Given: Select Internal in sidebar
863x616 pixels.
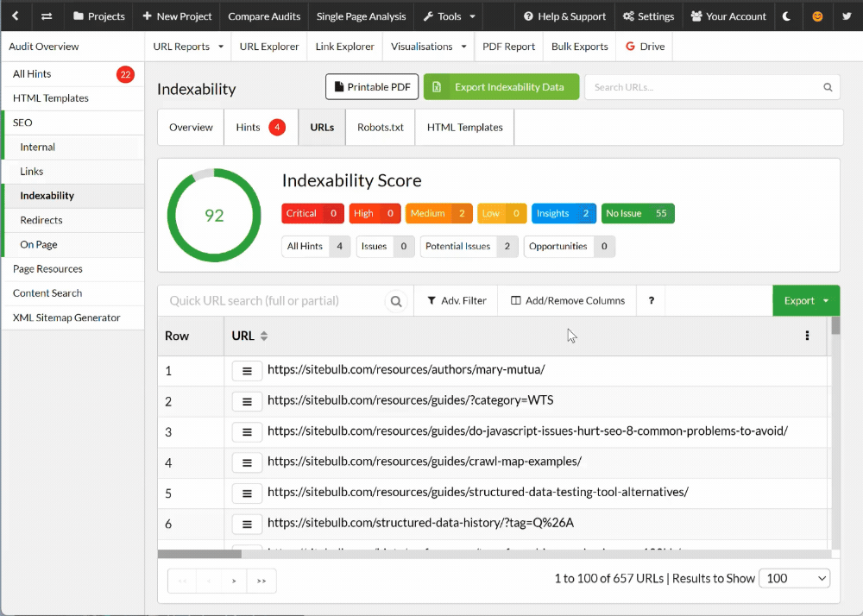Looking at the screenshot, I should pyautogui.click(x=73, y=147).
